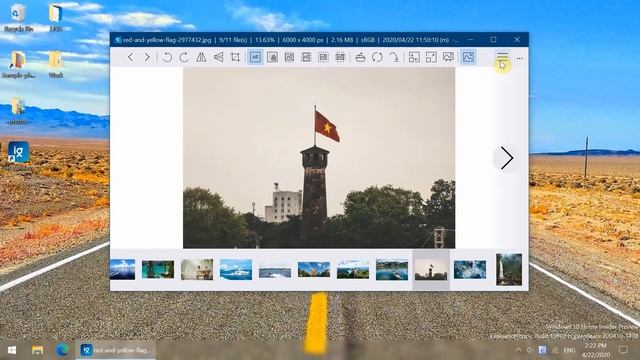Show hidden system tray icons

(518, 350)
